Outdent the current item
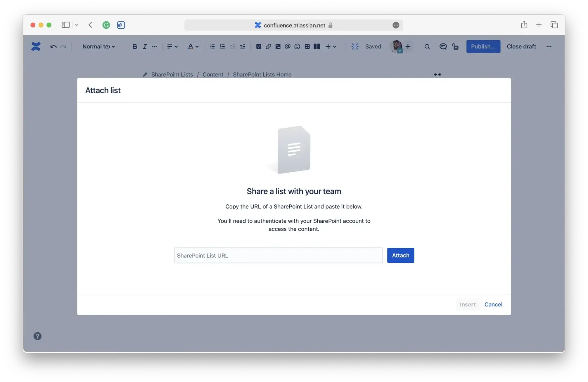The height and width of the screenshot is (382, 588). pyautogui.click(x=233, y=46)
